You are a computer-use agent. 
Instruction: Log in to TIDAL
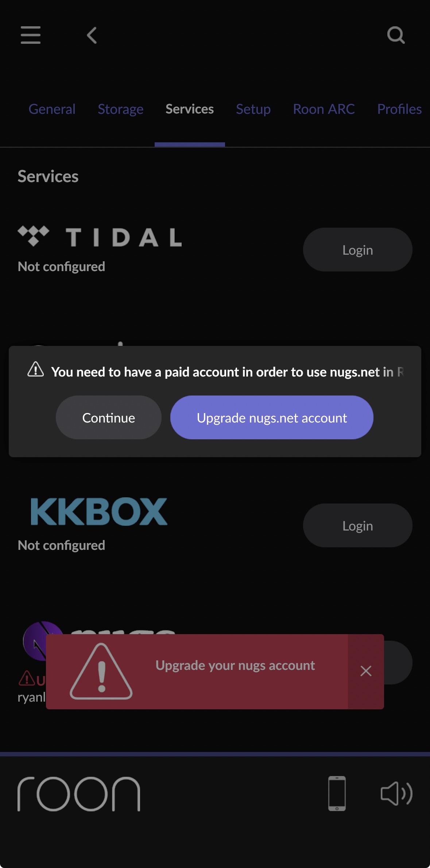click(x=358, y=250)
